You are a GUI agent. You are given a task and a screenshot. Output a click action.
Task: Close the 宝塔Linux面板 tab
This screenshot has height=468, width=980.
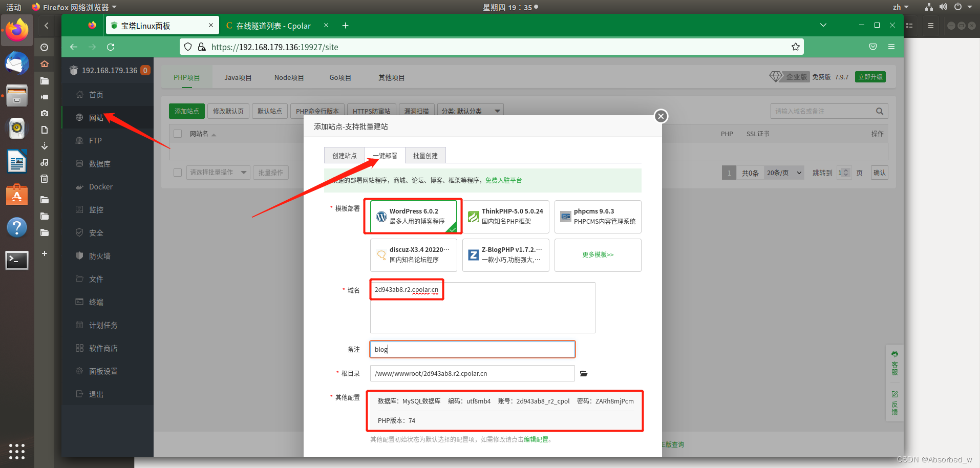[211, 25]
